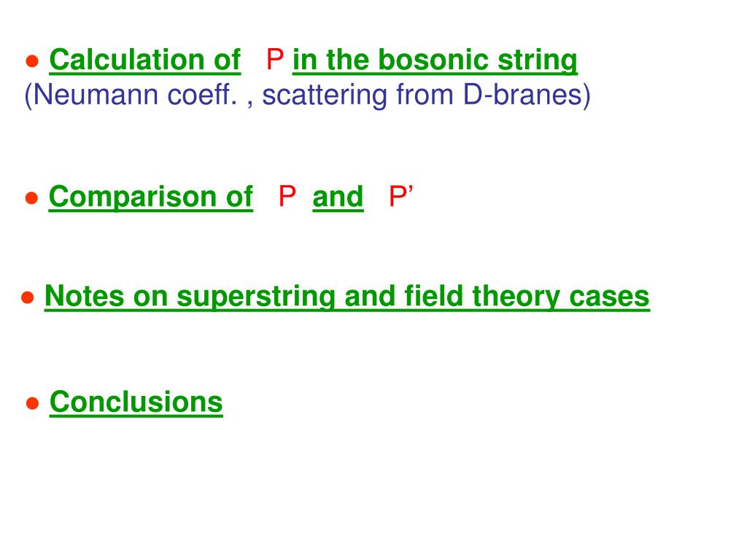Select the red P after "Comparison of"
The height and width of the screenshot is (560, 747).
[287, 196]
